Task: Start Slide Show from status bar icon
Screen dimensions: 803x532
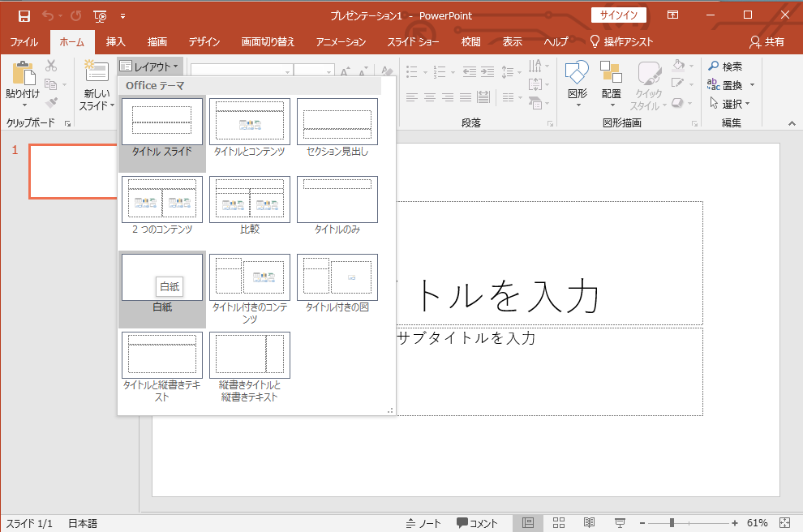Action: 620,523
